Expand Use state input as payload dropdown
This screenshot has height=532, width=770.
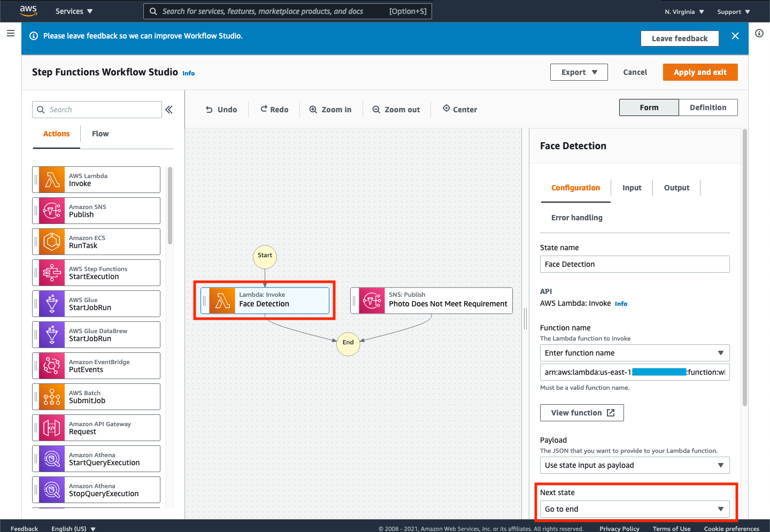pyautogui.click(x=635, y=465)
